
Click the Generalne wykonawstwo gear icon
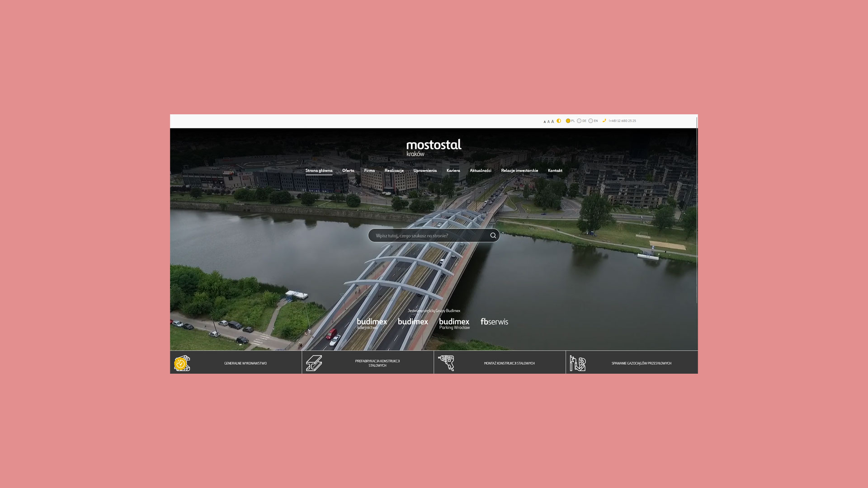[182, 363]
